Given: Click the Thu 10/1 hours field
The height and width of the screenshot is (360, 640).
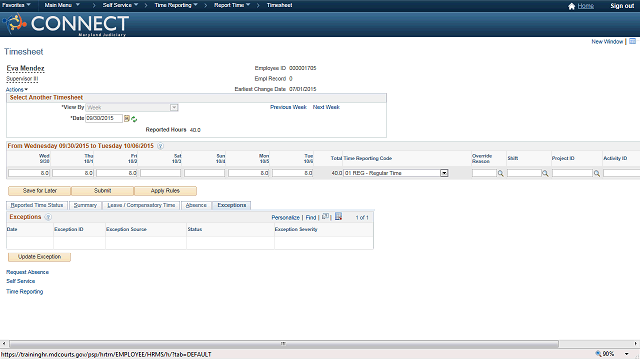Looking at the screenshot, I should click(x=73, y=173).
